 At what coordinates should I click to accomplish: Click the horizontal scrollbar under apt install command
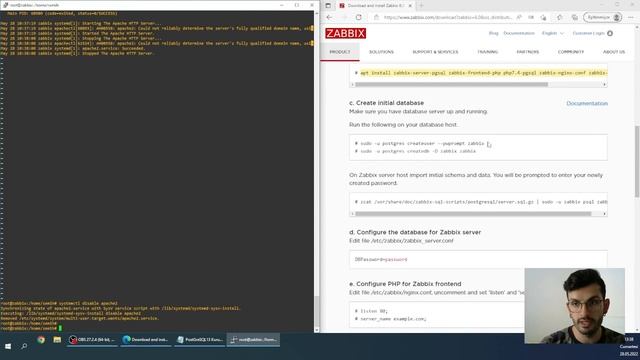point(451,84)
